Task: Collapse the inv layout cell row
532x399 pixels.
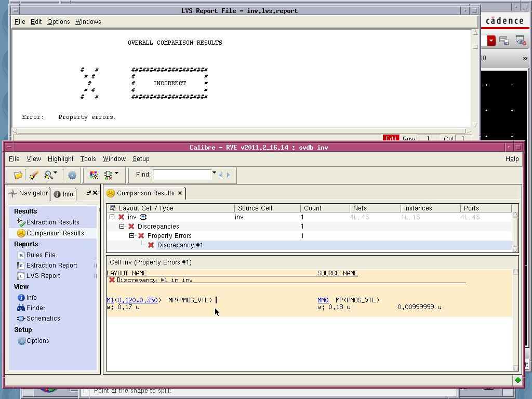Action: point(112,217)
